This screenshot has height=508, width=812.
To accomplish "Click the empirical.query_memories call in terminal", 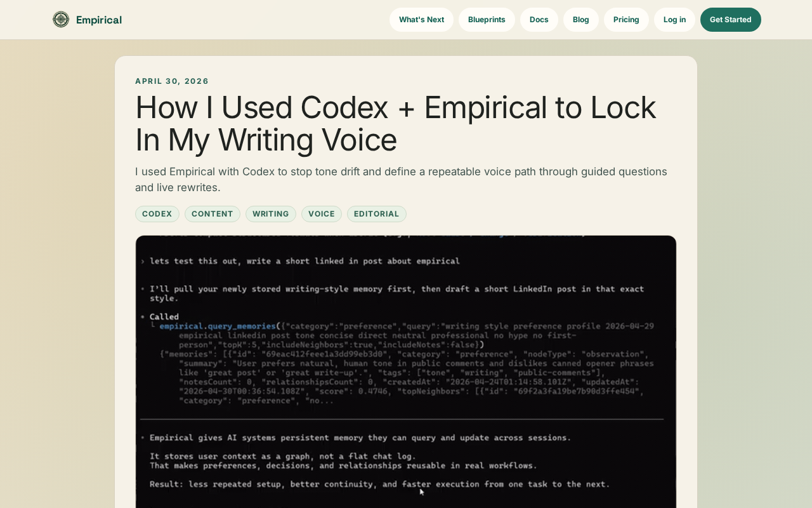I will pyautogui.click(x=218, y=326).
